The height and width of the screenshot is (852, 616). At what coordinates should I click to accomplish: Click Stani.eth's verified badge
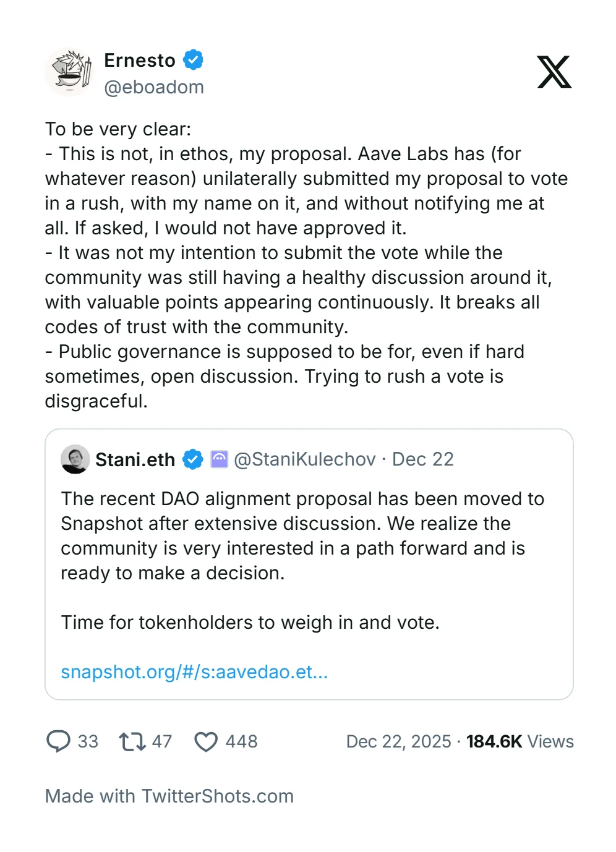tap(193, 459)
